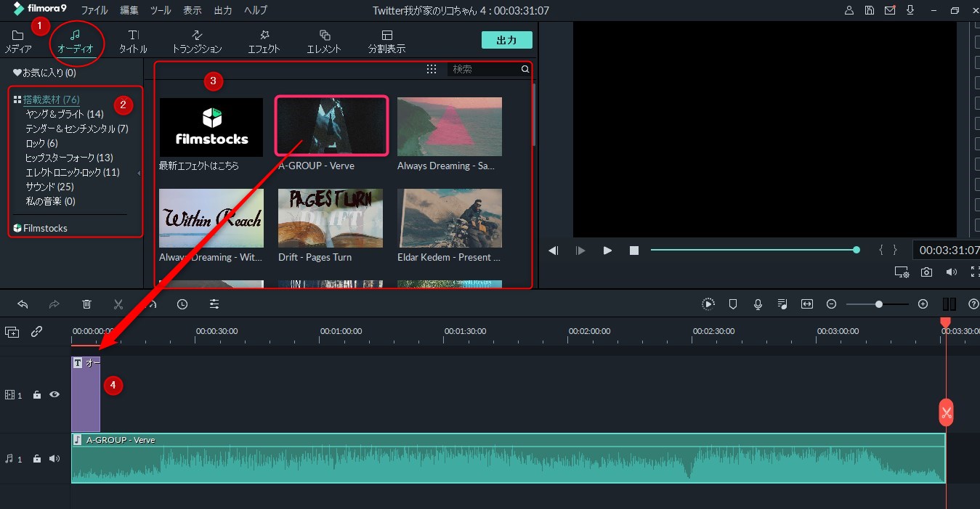This screenshot has height=509, width=980.
Task: Open the エフェクト effects tab
Action: coord(264,42)
